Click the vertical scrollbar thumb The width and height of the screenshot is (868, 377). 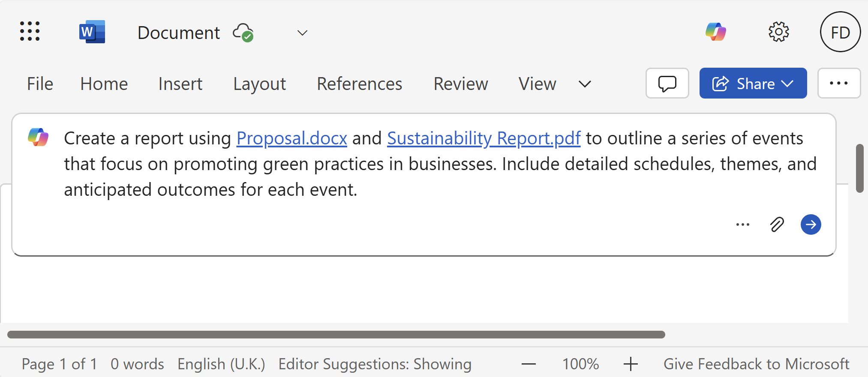tap(859, 168)
